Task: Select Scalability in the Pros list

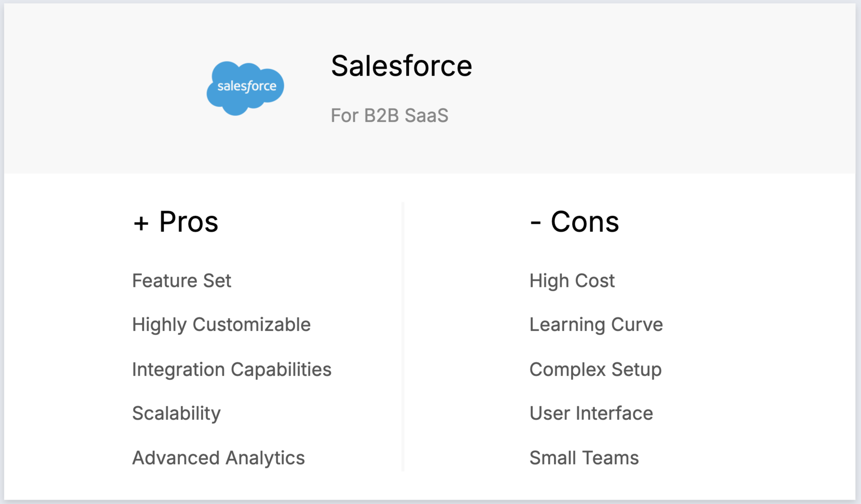Action: click(176, 413)
